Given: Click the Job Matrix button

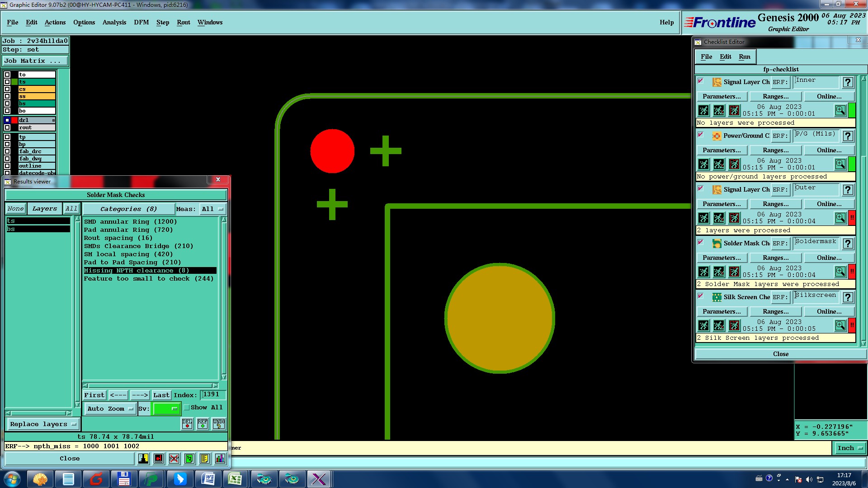Looking at the screenshot, I should pos(35,61).
